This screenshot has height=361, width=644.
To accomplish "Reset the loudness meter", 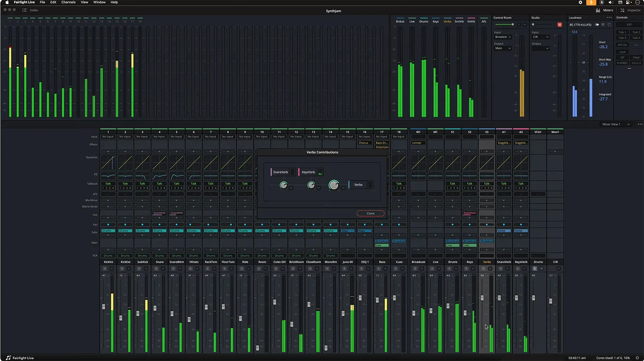I will [x=609, y=25].
